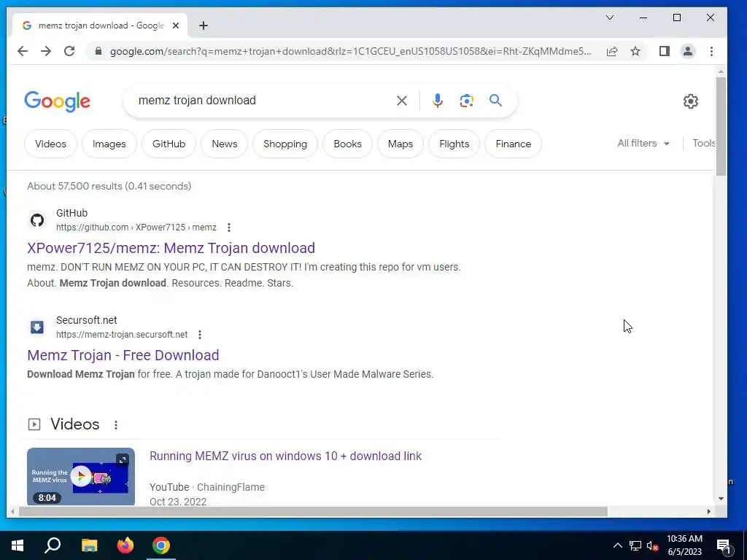Click the horizontal scrollbar thumb

[x=313, y=511]
